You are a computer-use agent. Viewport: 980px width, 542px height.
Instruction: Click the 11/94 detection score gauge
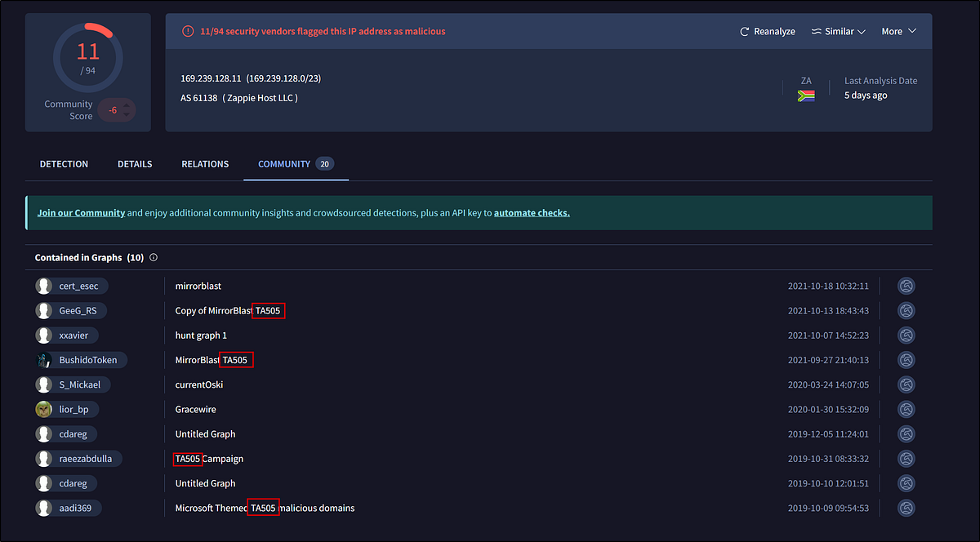click(x=87, y=57)
